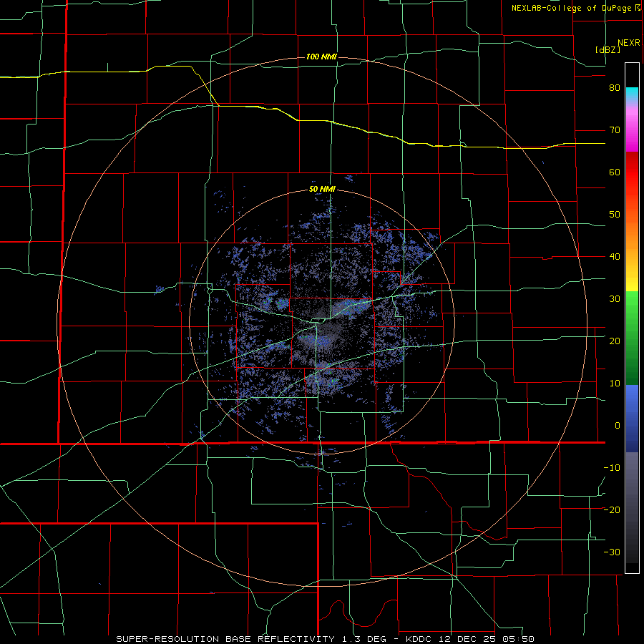
Task: Click the blue band of the color bar
Action: (632, 419)
